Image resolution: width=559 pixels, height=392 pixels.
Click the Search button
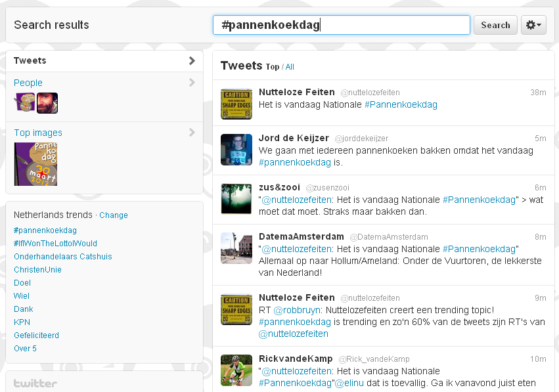click(x=495, y=25)
